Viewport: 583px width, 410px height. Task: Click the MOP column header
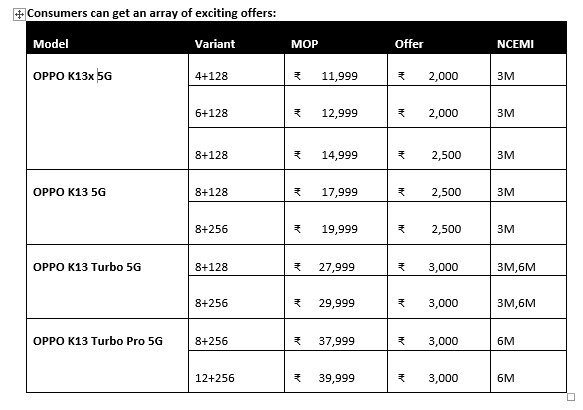(336, 38)
